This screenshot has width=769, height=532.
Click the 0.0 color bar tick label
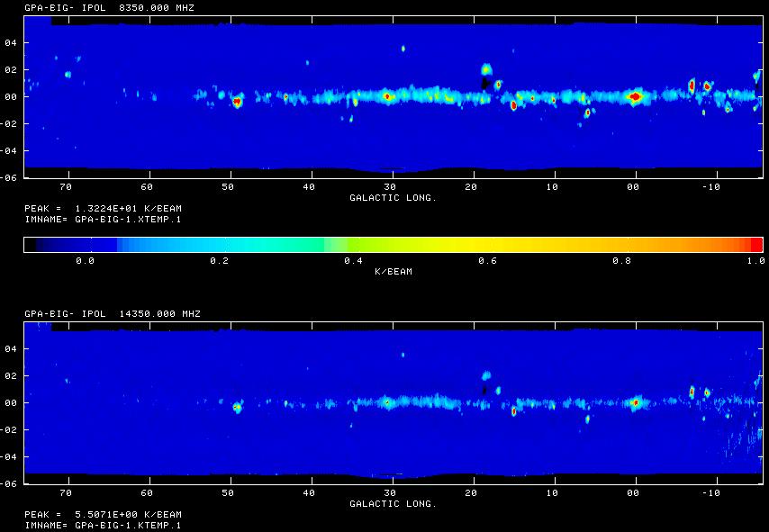coord(85,261)
